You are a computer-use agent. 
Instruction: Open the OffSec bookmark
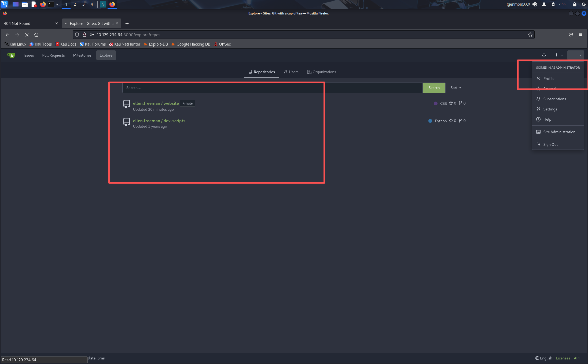click(222, 44)
